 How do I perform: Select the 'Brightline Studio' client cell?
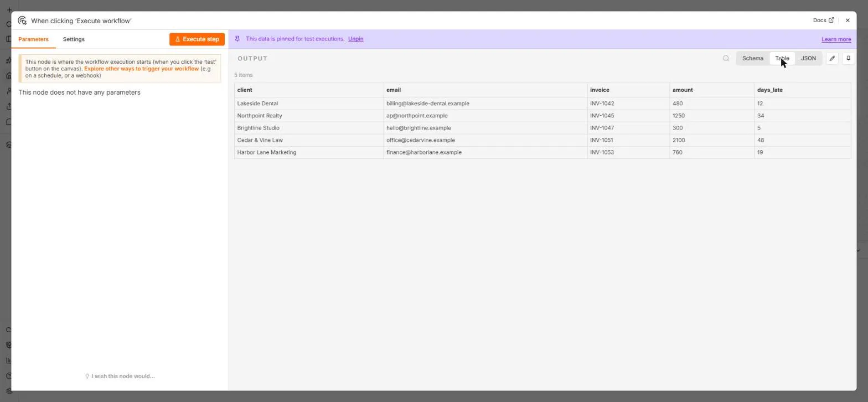click(308, 128)
